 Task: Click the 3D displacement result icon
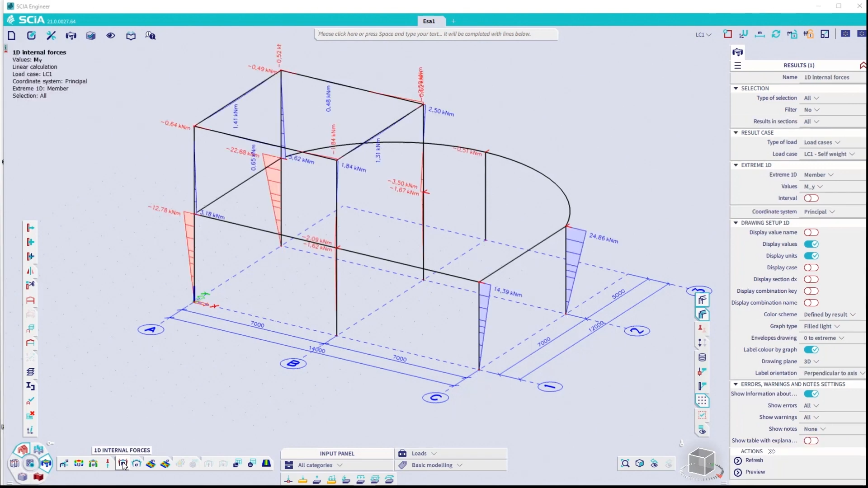coord(79,464)
